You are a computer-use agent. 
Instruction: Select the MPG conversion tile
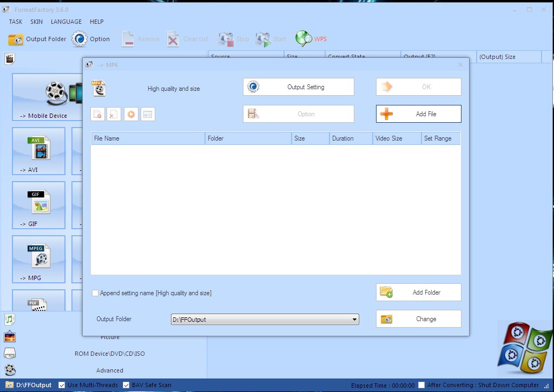38,259
